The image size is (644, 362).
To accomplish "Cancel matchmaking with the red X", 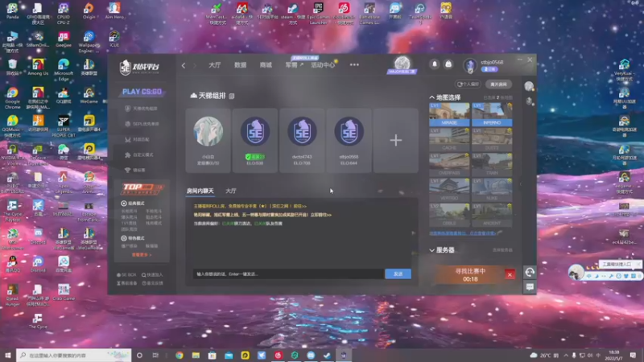I will [510, 274].
